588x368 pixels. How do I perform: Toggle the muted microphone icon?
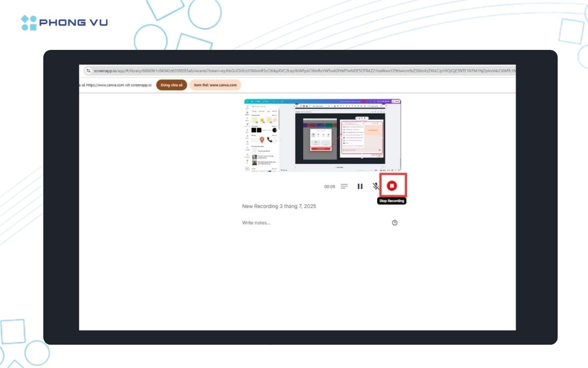click(x=376, y=186)
